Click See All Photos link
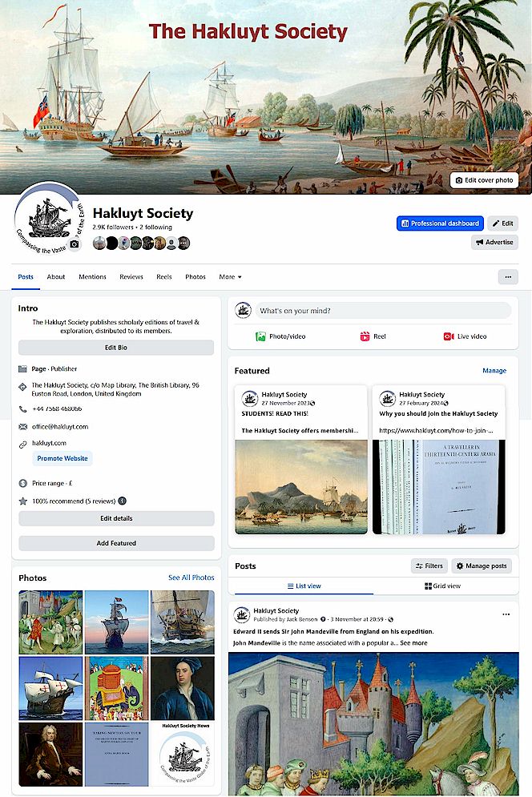The width and height of the screenshot is (532, 797). point(191,578)
